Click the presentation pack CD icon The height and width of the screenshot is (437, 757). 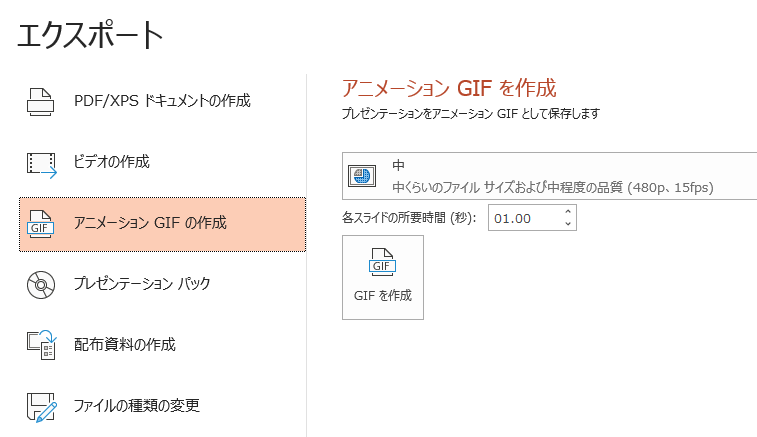pos(40,285)
